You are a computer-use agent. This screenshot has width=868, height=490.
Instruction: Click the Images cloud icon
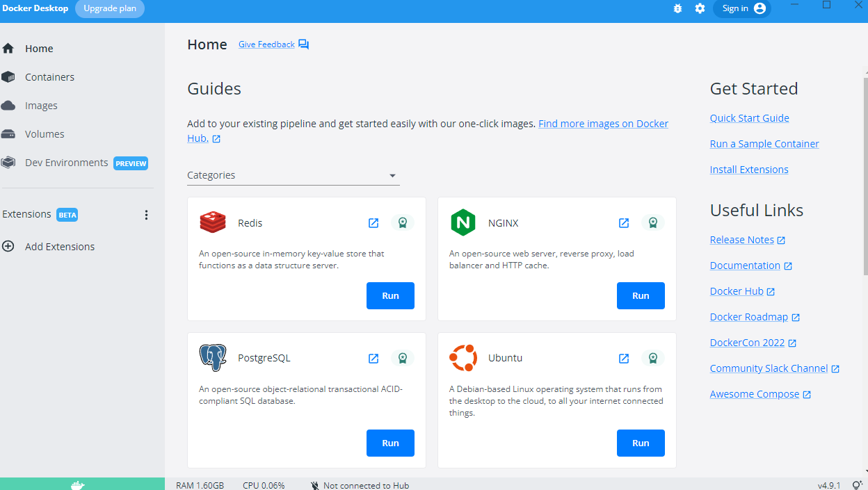[x=8, y=106]
